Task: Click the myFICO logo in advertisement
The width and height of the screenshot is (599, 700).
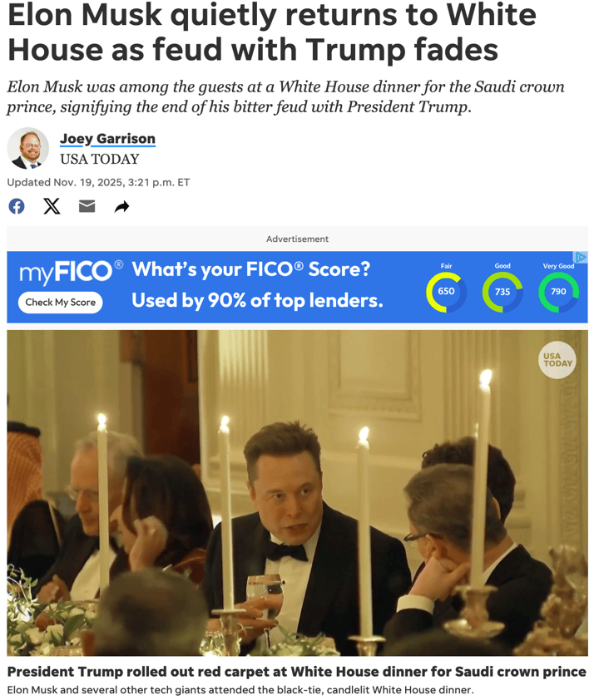Action: 71,271
